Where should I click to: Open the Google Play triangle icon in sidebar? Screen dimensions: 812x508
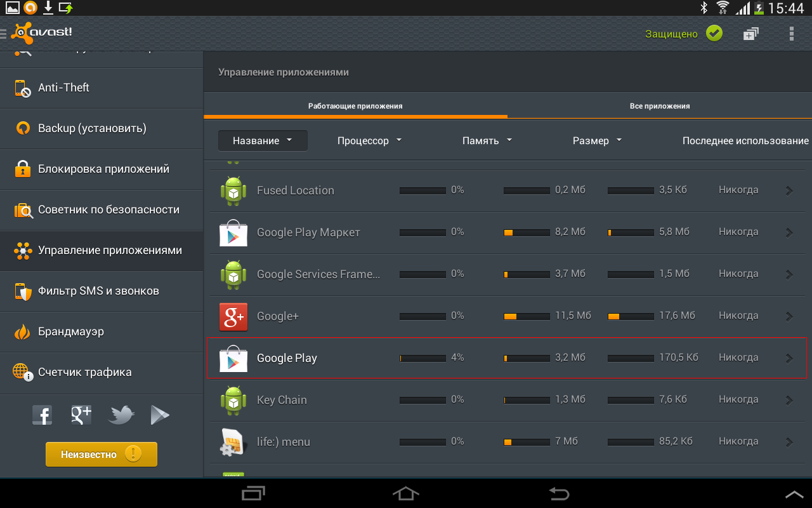click(x=159, y=415)
